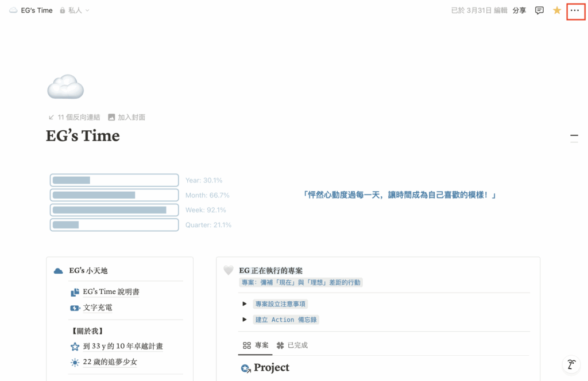Click the large cloud page icon
The width and height of the screenshot is (588, 381).
click(x=65, y=87)
